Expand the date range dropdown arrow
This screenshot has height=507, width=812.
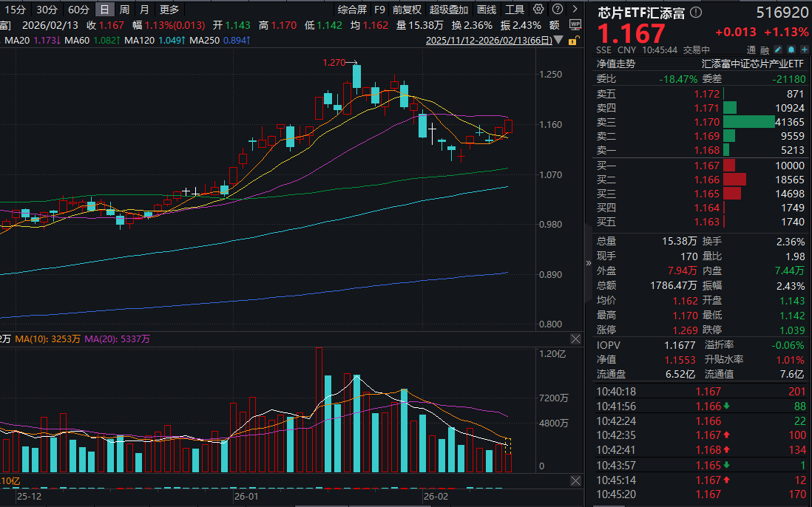(x=559, y=40)
